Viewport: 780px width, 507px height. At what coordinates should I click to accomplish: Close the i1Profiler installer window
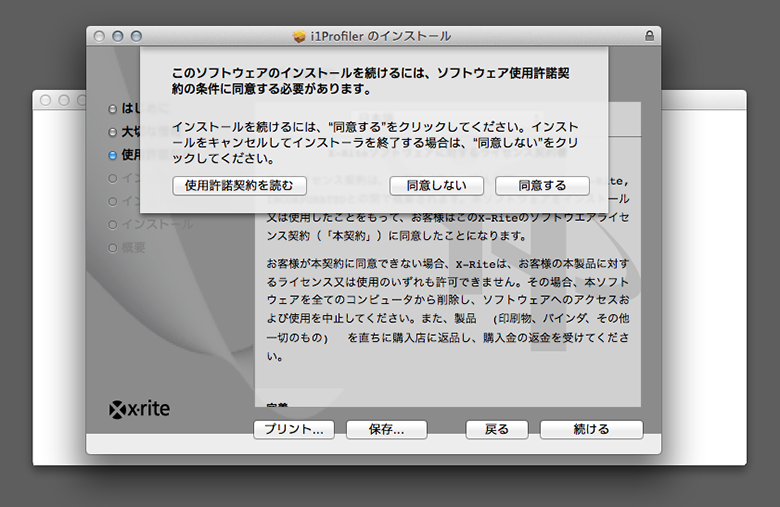[x=99, y=36]
